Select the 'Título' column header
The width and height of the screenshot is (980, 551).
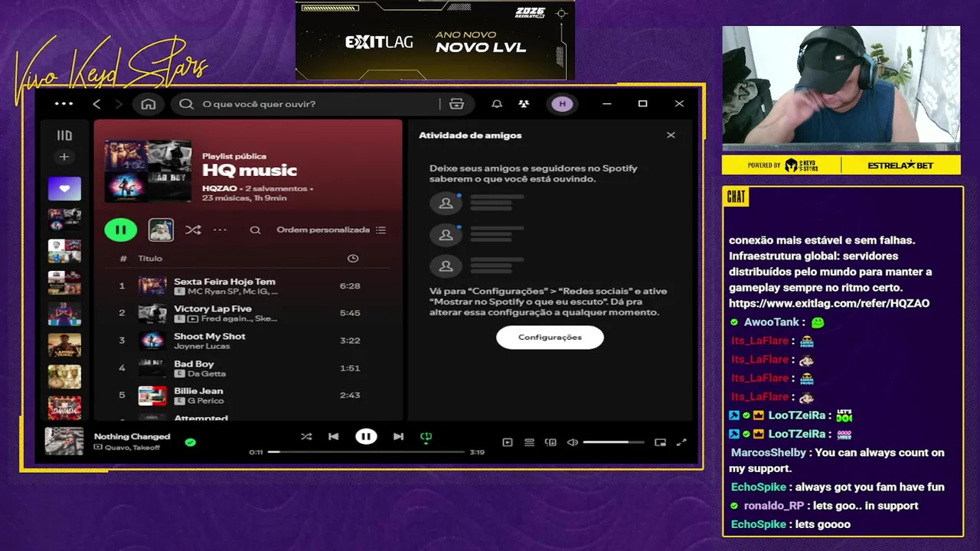150,259
